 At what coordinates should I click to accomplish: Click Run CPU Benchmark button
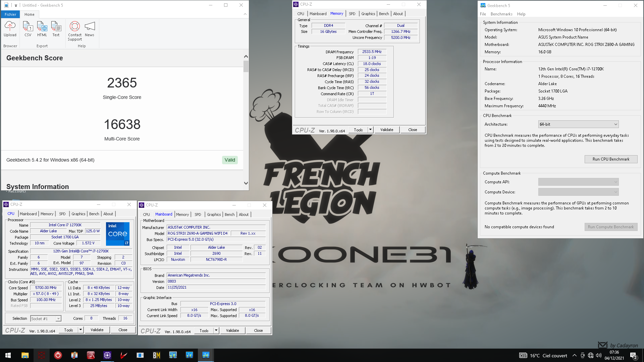611,159
